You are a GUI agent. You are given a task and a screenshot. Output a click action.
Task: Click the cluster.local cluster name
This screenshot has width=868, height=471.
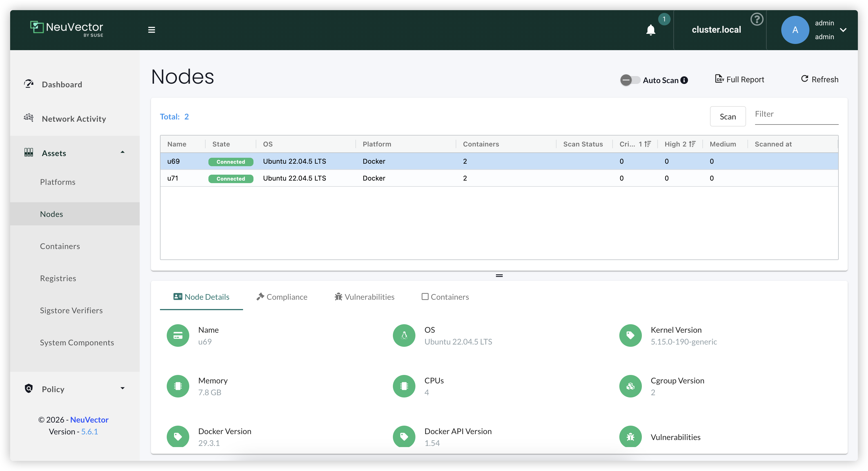(716, 30)
